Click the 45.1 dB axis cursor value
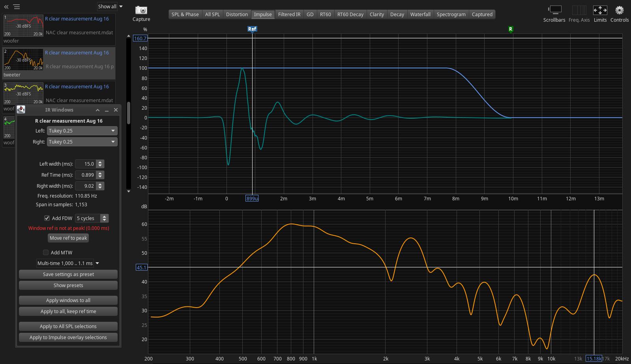 (x=141, y=267)
